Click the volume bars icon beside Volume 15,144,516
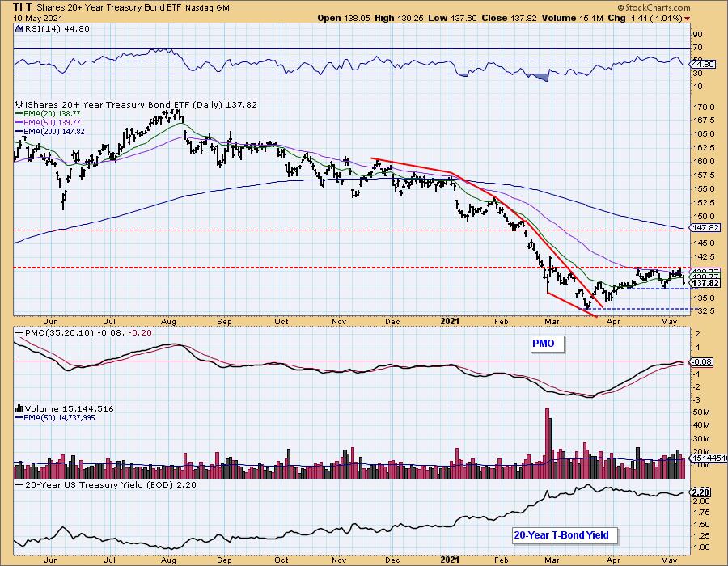728x566 pixels. (x=19, y=408)
